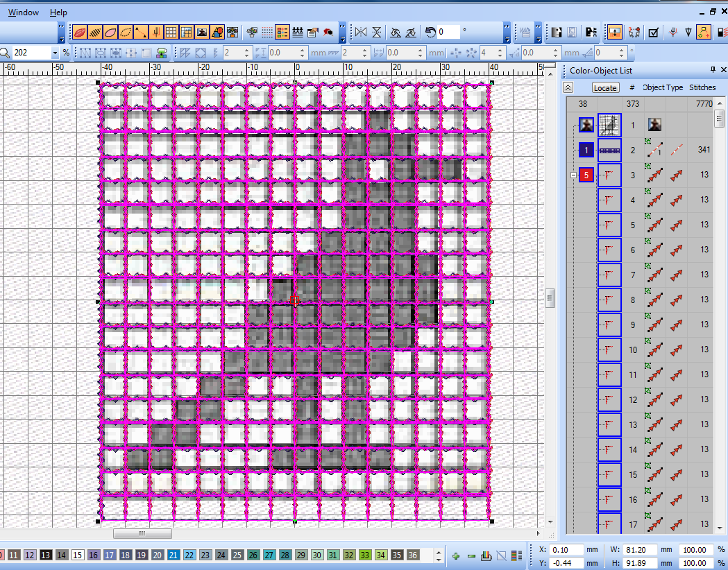Screen dimensions: 728x570
Task: Toggle the vector shapes display icon
Action: click(x=217, y=33)
